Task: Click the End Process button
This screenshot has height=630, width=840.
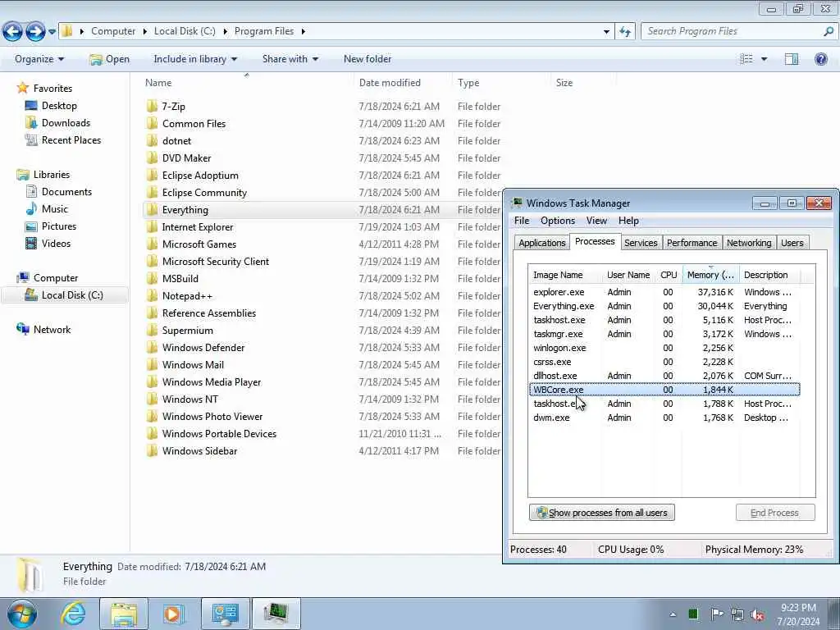Action: [775, 513]
